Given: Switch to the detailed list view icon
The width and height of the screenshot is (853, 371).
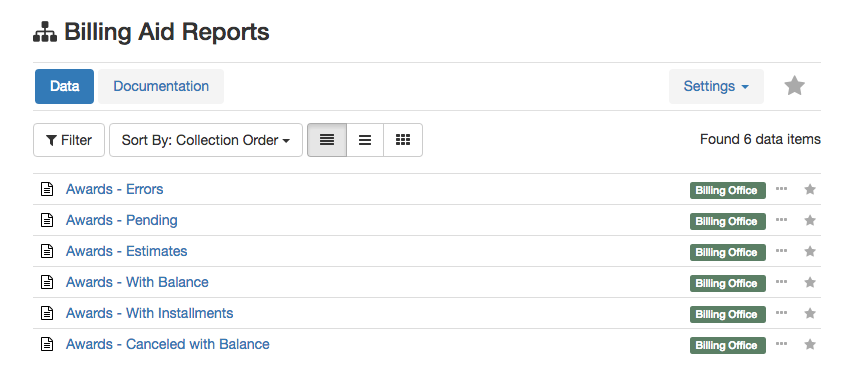Looking at the screenshot, I should coord(327,140).
